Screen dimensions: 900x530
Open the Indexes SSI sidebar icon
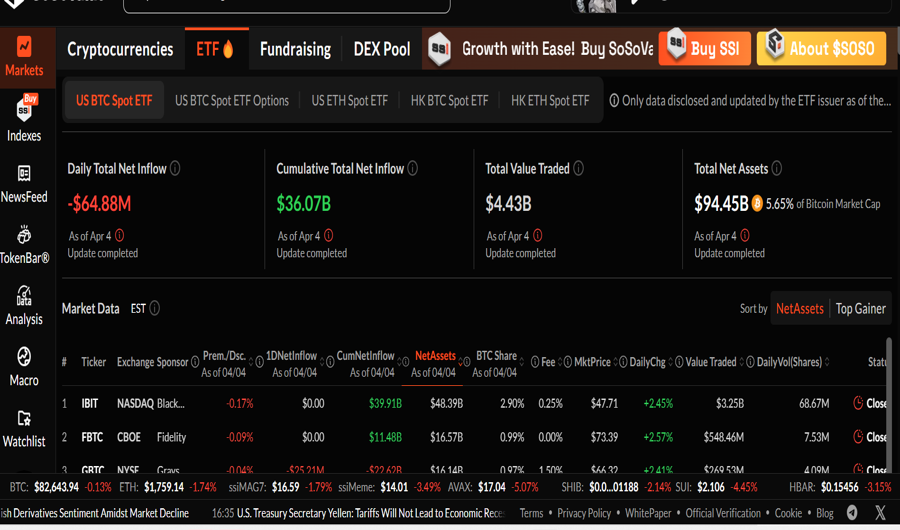[x=24, y=108]
